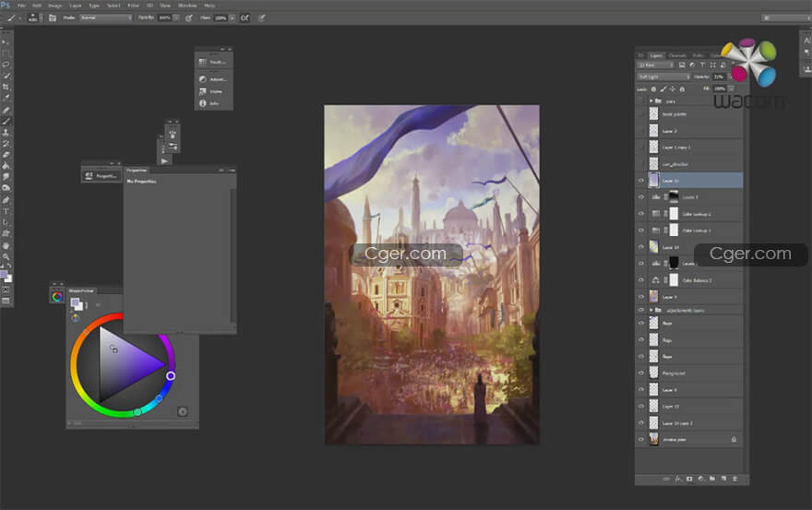Switch to the Channels tab
812x510 pixels.
(677, 55)
